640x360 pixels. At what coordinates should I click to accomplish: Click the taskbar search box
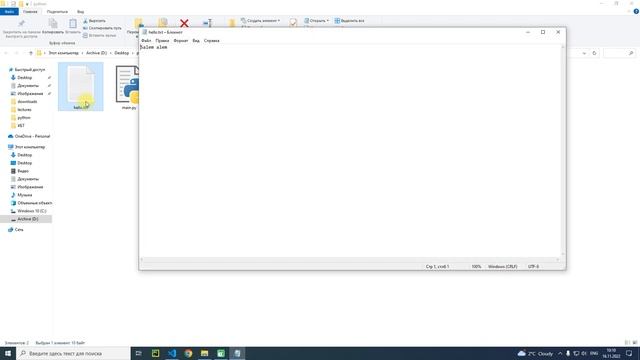73,353
